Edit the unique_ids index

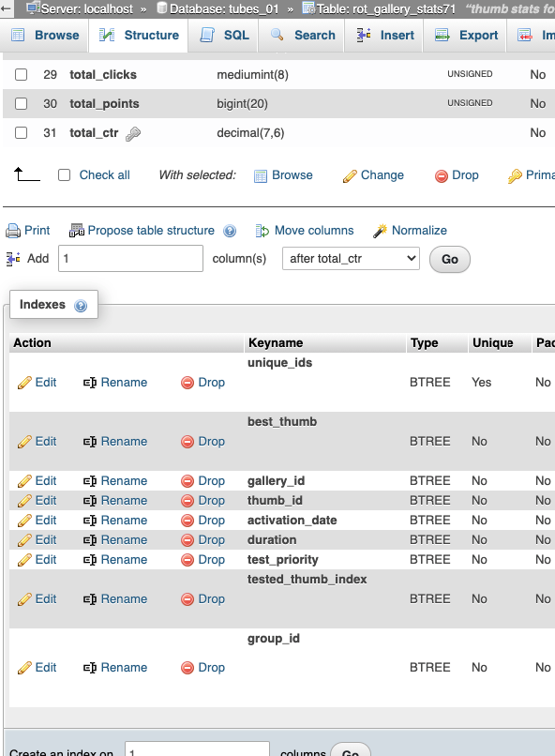[x=37, y=383]
